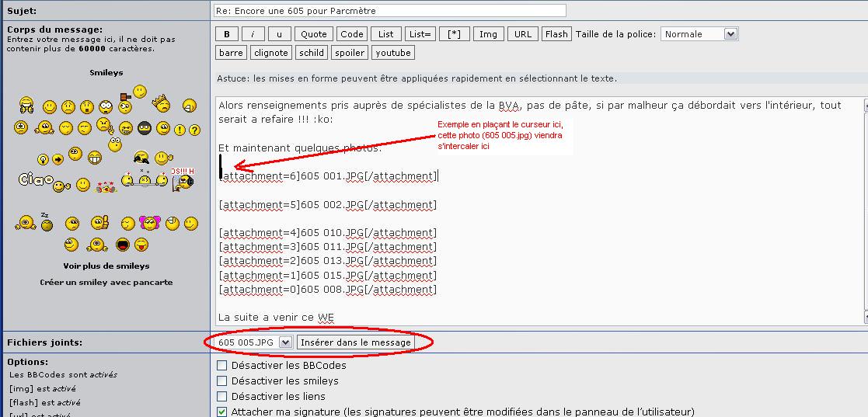The width and height of the screenshot is (868, 417).
Task: Expand the 605 005.JPG attachment dropdown
Action: tap(285, 342)
